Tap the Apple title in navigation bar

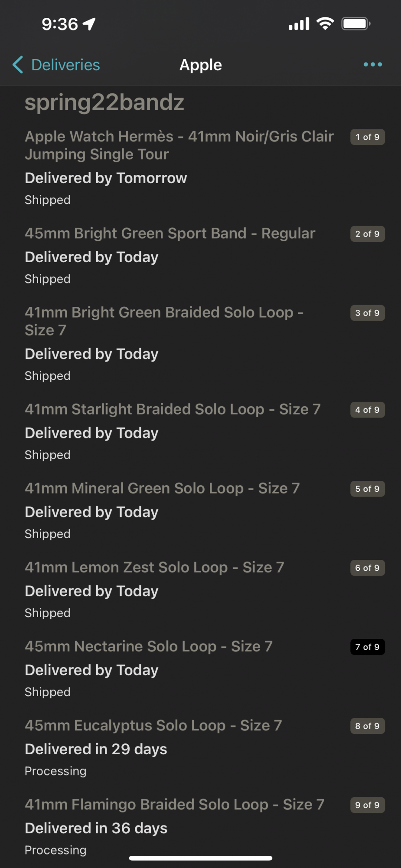coord(200,65)
